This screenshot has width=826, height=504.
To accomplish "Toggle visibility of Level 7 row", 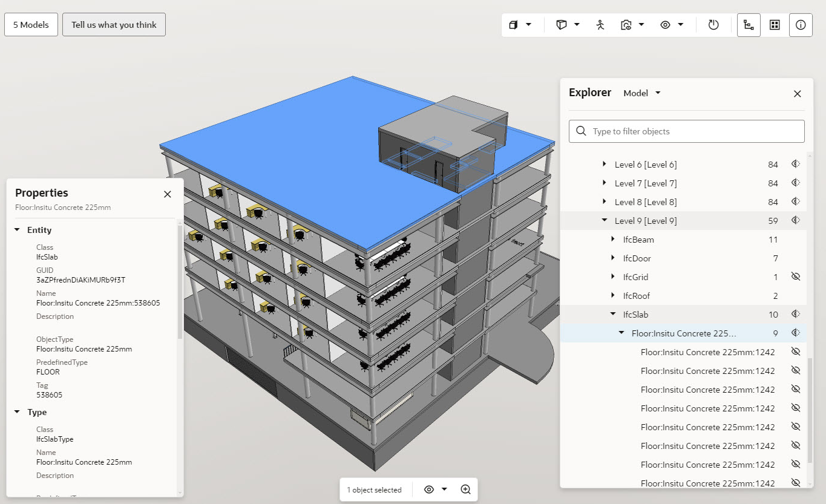I will tap(796, 183).
